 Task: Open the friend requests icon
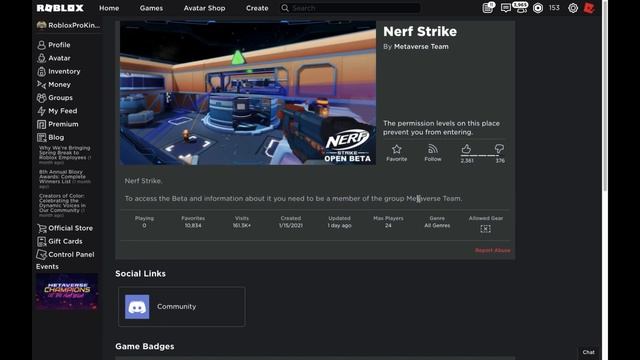click(521, 8)
